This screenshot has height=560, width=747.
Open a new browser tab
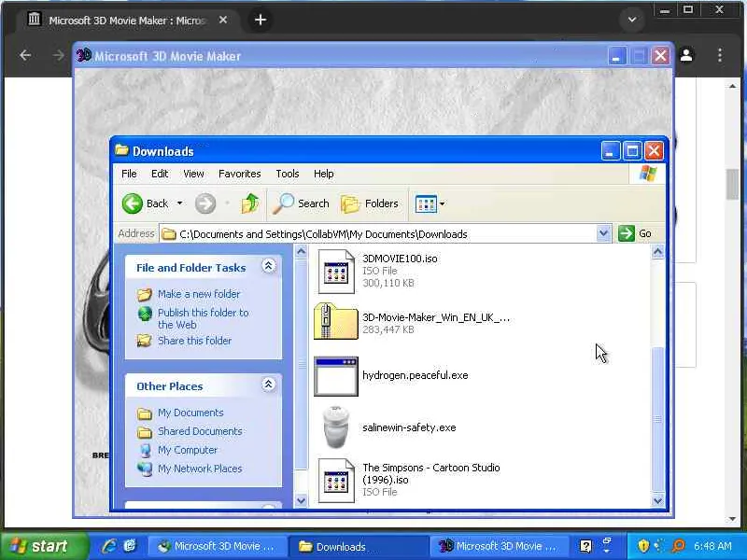(x=261, y=20)
